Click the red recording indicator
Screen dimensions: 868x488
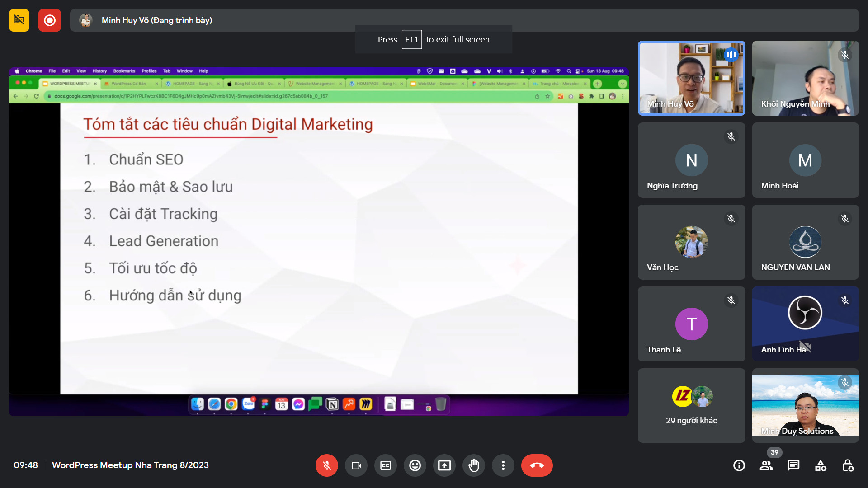click(x=50, y=20)
